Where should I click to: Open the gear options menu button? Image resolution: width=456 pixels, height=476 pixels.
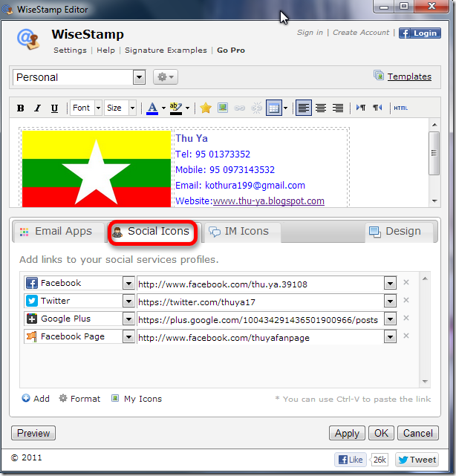pos(166,76)
